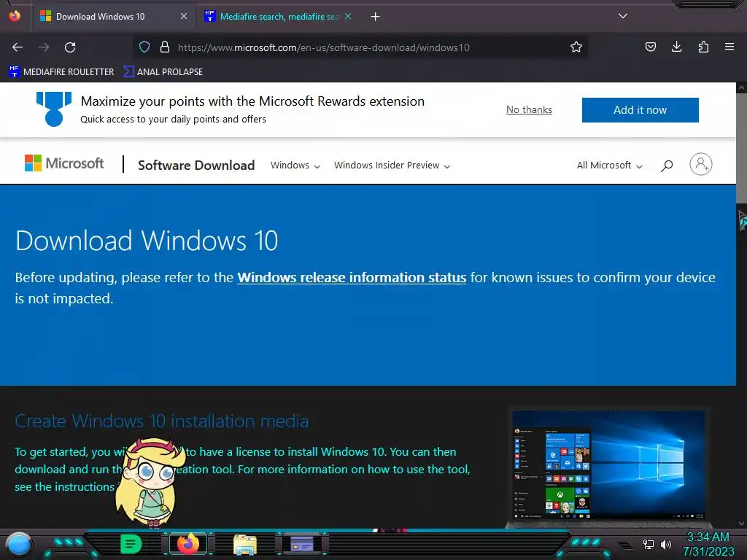The height and width of the screenshot is (560, 747).
Task: Open the search magnifier on Microsoft header
Action: click(x=667, y=166)
